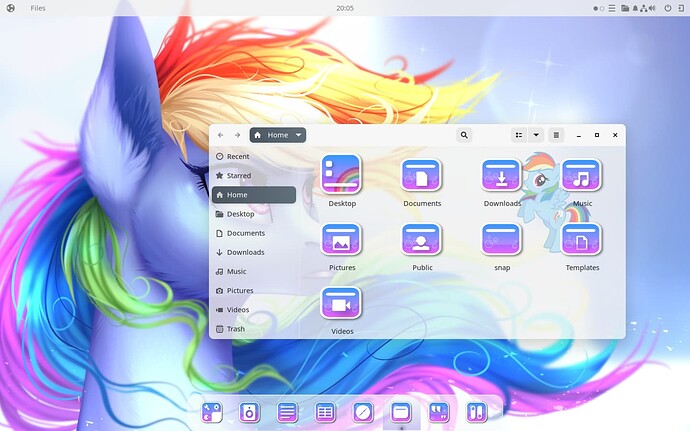Open notifications bell in top bar
690x431 pixels.
[635, 8]
